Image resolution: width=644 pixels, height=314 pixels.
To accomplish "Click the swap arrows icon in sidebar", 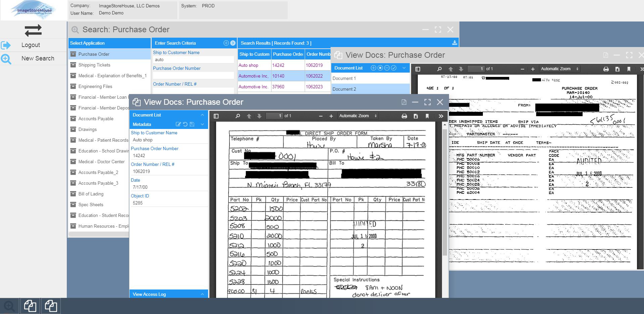I will (x=33, y=31).
